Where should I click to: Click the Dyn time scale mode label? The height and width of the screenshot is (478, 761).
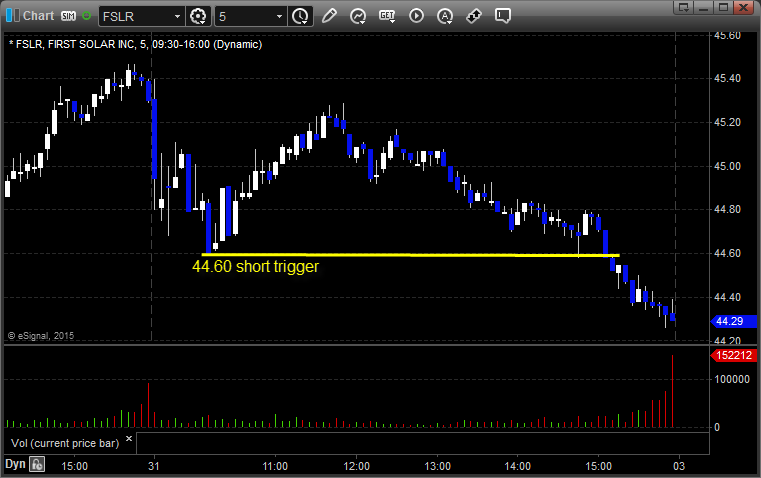[15, 464]
